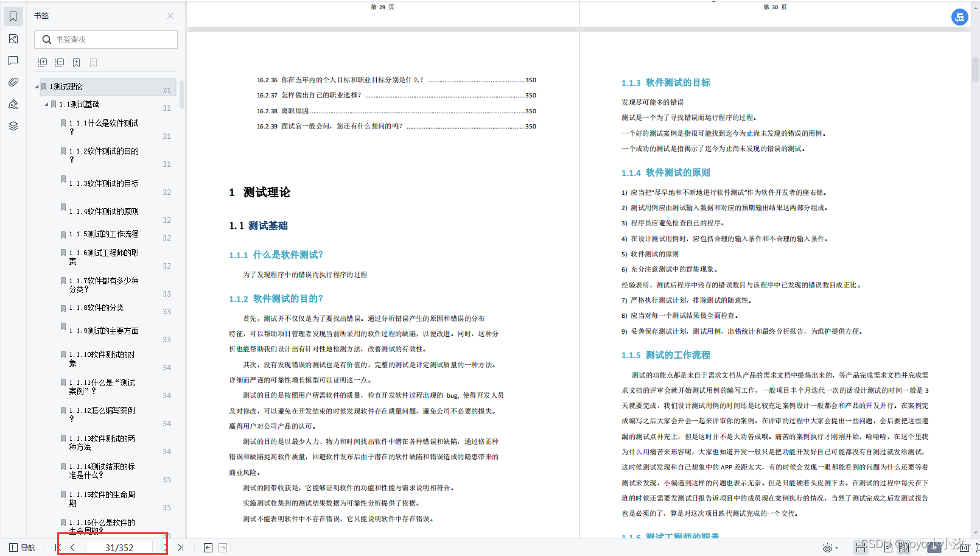Toggle the 导航 navigation pane button
Screen dimensions: 980x556
23,547
